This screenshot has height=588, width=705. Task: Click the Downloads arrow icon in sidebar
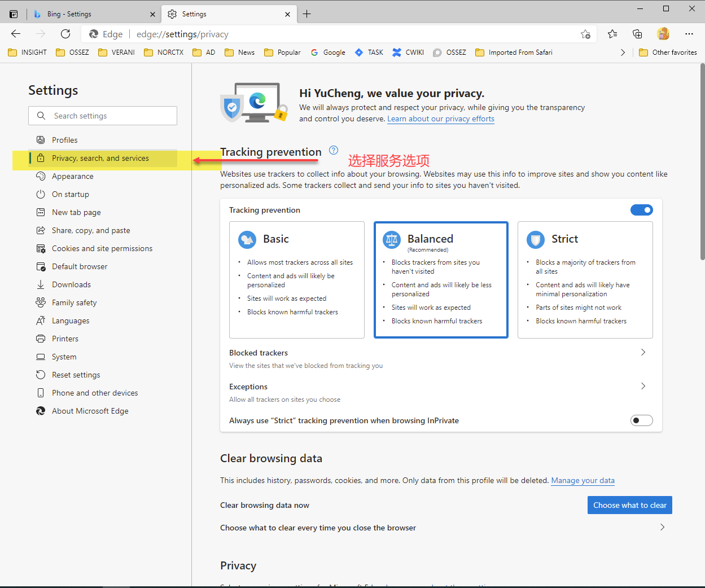(x=41, y=284)
